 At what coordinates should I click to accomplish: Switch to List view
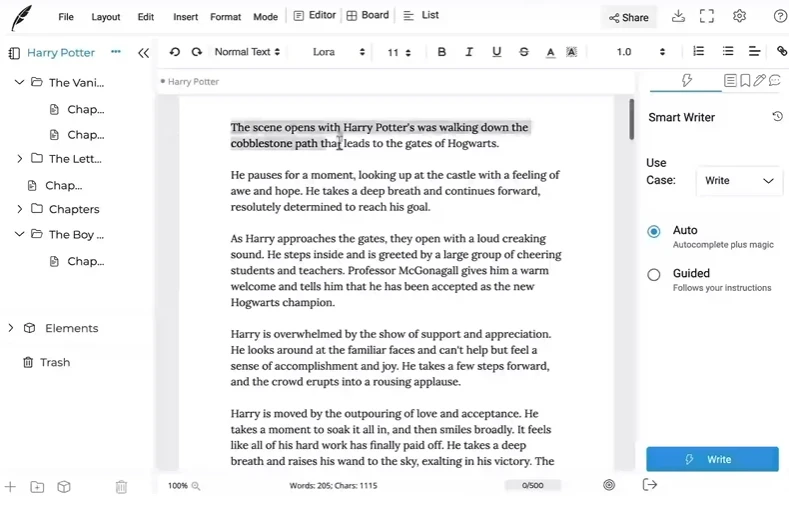[421, 16]
